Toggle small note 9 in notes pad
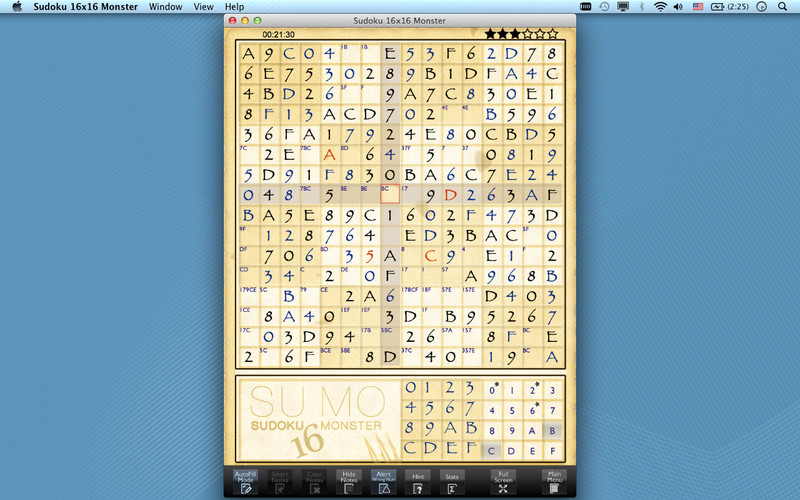The width and height of the screenshot is (800, 500). 512,431
